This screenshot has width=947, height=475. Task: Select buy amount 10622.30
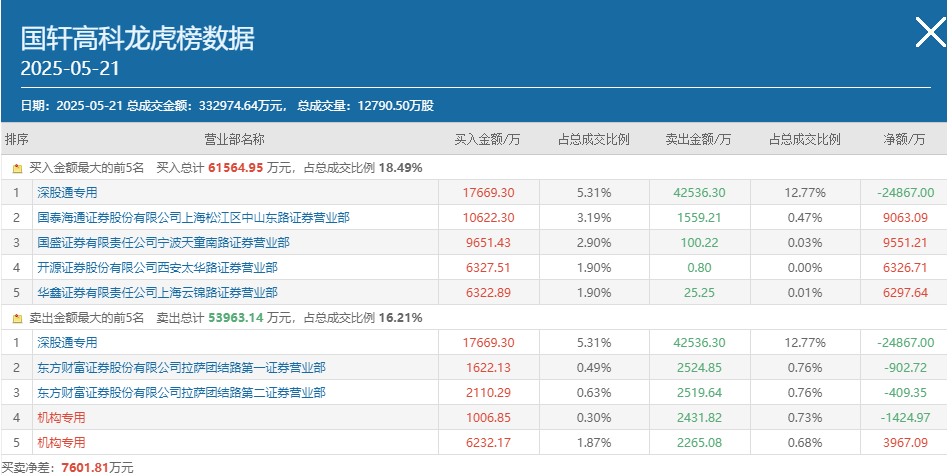489,218
